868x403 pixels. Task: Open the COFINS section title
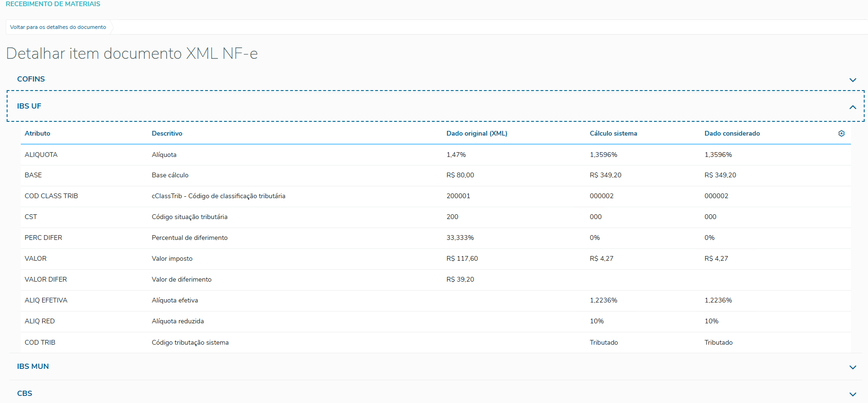[x=31, y=79]
